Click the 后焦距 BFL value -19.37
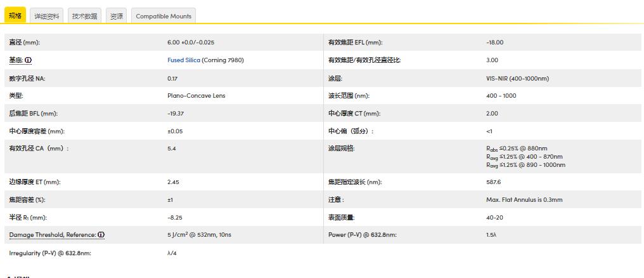Image resolution: width=644 pixels, height=278 pixels. tap(176, 114)
